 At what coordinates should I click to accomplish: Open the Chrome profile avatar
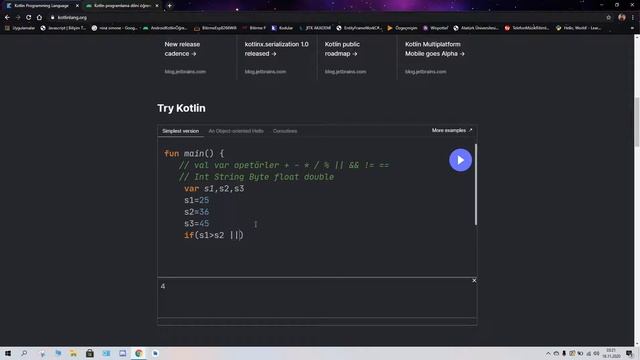[x=622, y=18]
